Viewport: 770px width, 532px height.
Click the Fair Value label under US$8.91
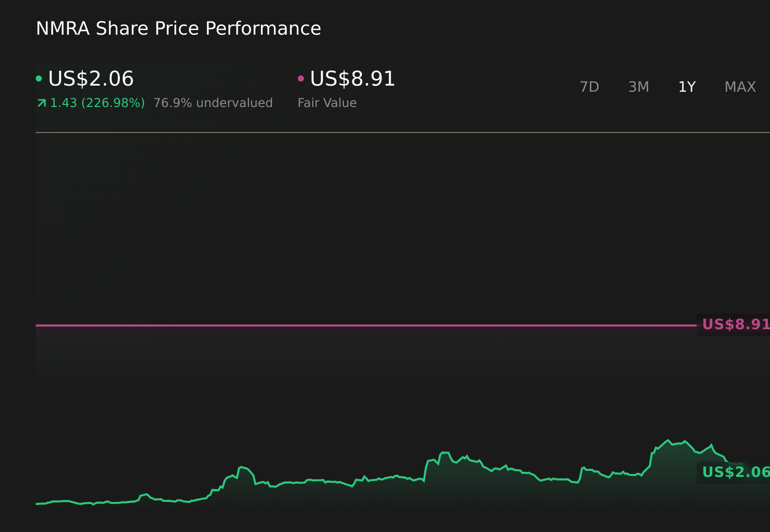point(327,102)
